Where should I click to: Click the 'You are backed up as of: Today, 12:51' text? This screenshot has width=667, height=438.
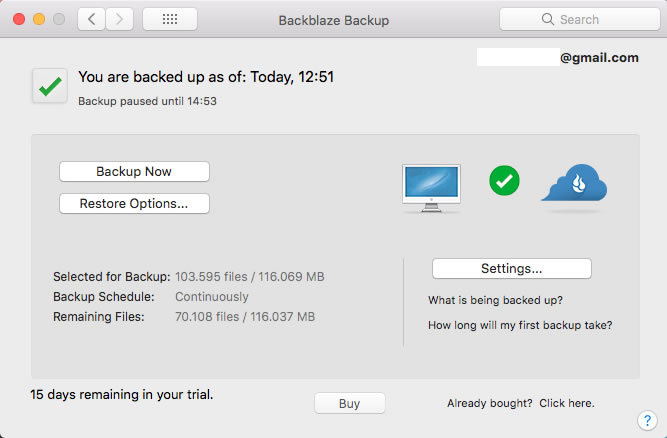[206, 77]
